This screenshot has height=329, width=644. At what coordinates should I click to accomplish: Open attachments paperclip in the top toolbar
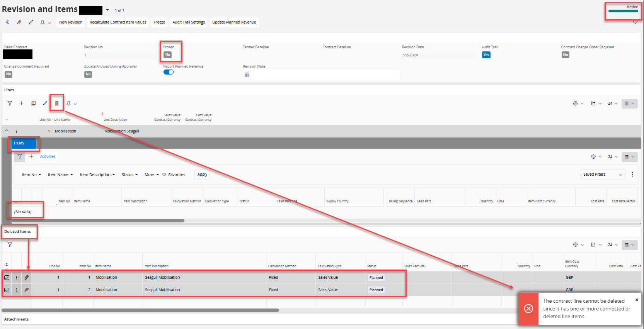19,22
